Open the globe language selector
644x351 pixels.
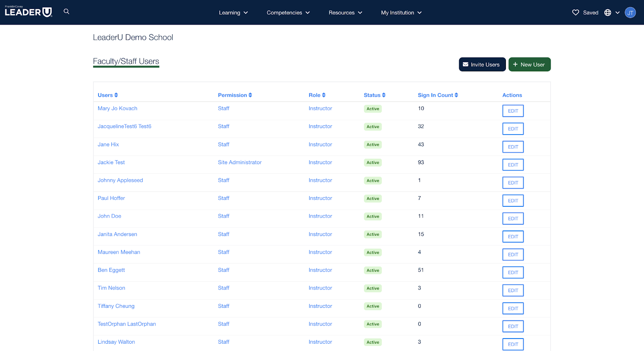click(x=608, y=12)
